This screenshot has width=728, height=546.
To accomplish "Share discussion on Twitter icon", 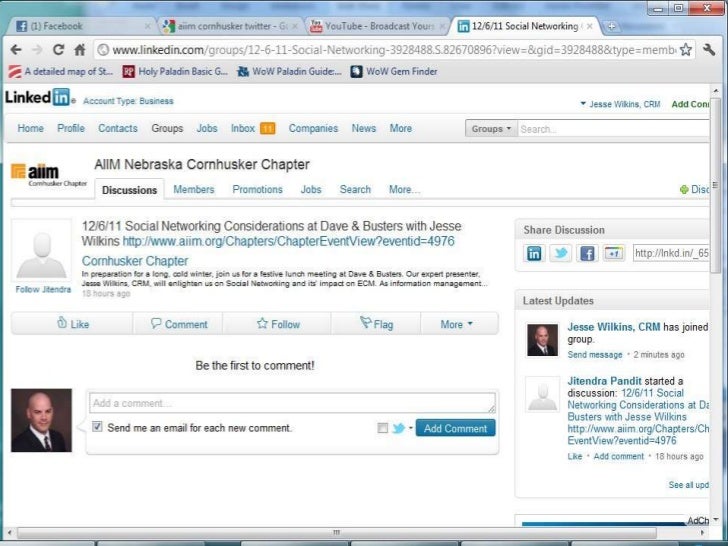I will pyautogui.click(x=560, y=254).
